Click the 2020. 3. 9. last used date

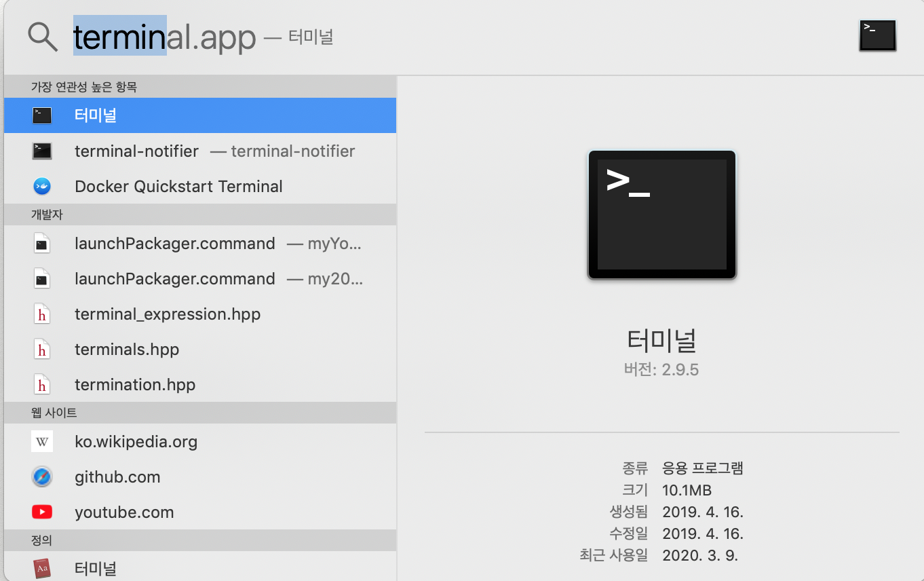700,555
